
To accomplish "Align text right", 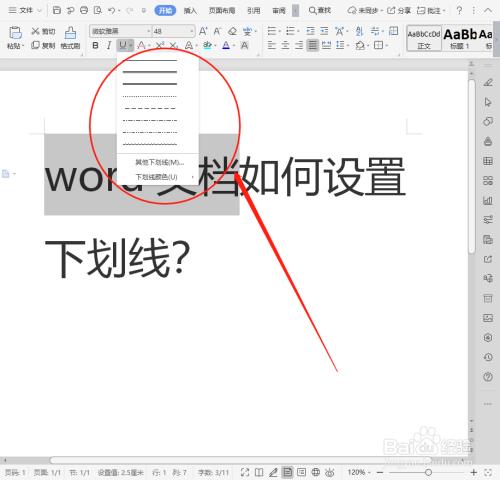I will (x=299, y=45).
